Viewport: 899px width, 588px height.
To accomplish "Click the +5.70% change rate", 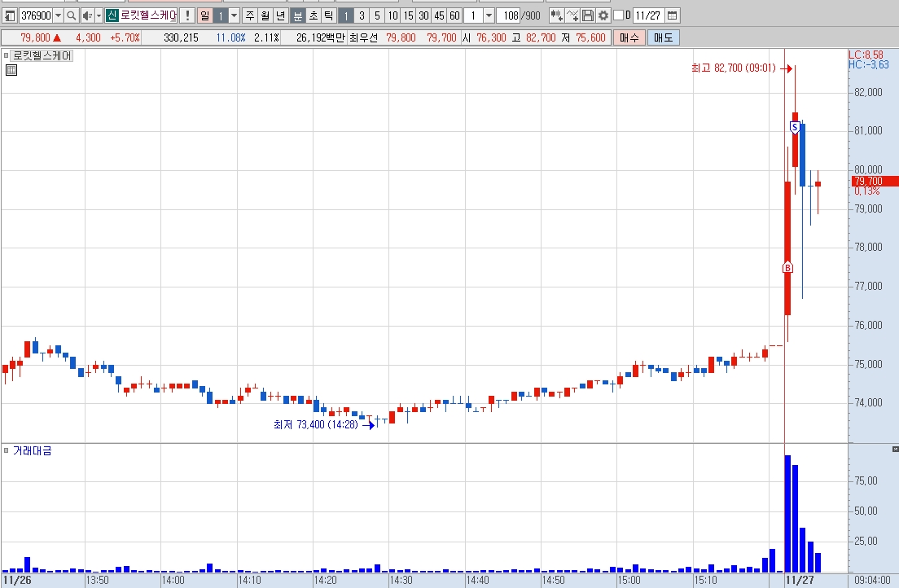I will [x=125, y=37].
